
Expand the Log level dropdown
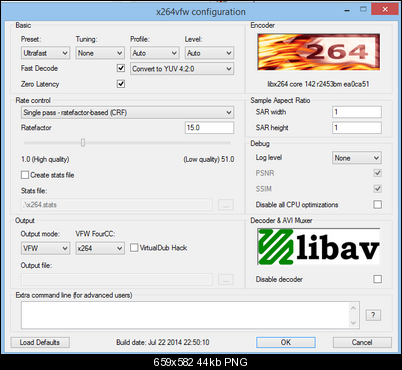357,158
